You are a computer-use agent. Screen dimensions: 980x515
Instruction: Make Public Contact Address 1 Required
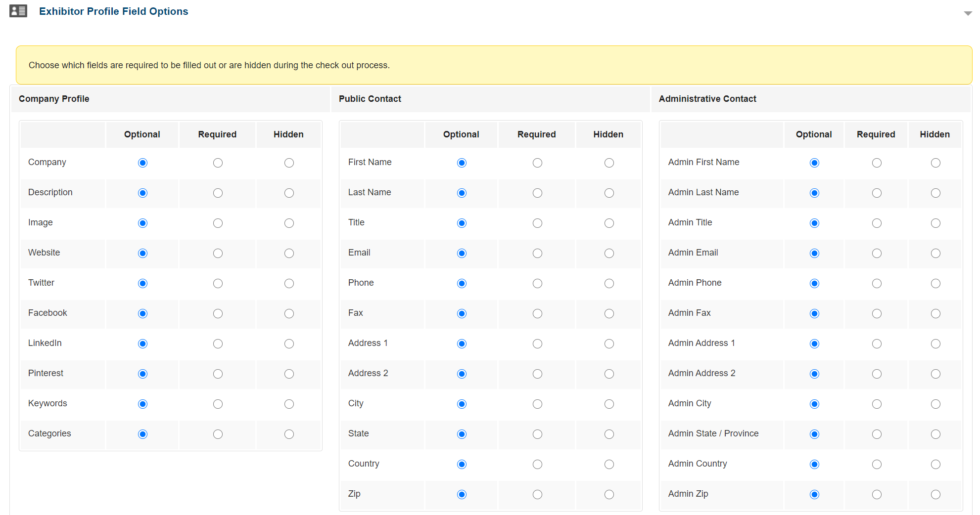[x=537, y=344]
